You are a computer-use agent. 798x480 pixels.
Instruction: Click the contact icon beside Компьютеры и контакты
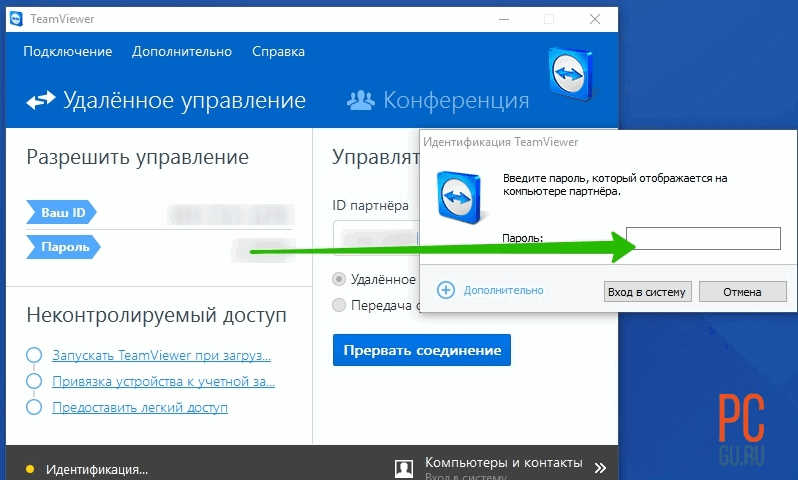(404, 468)
